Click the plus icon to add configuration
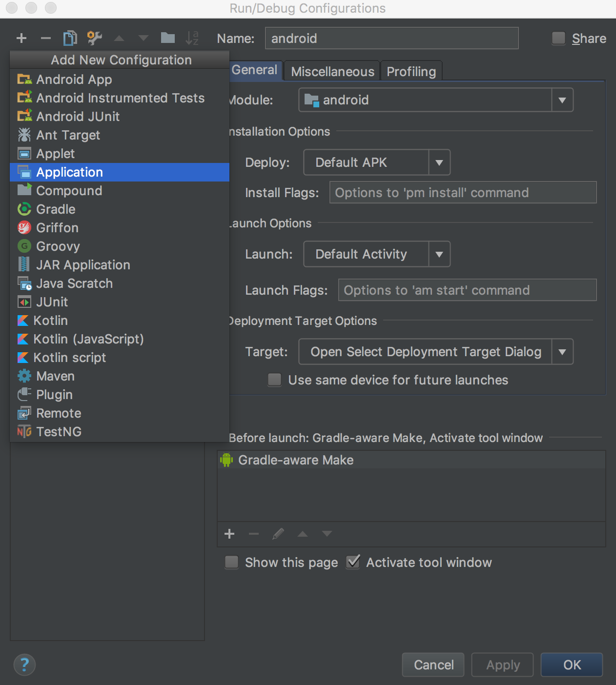 tap(21, 38)
